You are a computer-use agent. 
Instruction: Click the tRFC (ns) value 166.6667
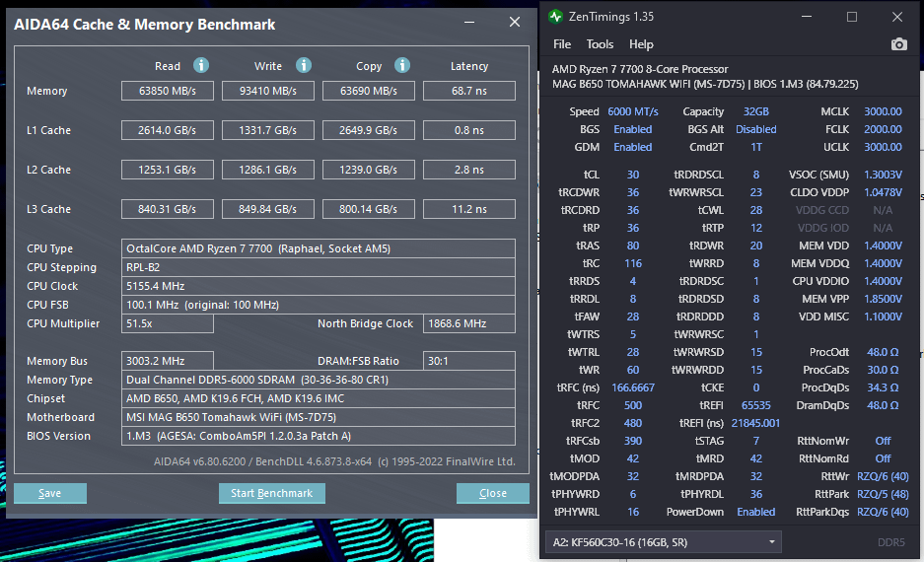click(x=633, y=387)
